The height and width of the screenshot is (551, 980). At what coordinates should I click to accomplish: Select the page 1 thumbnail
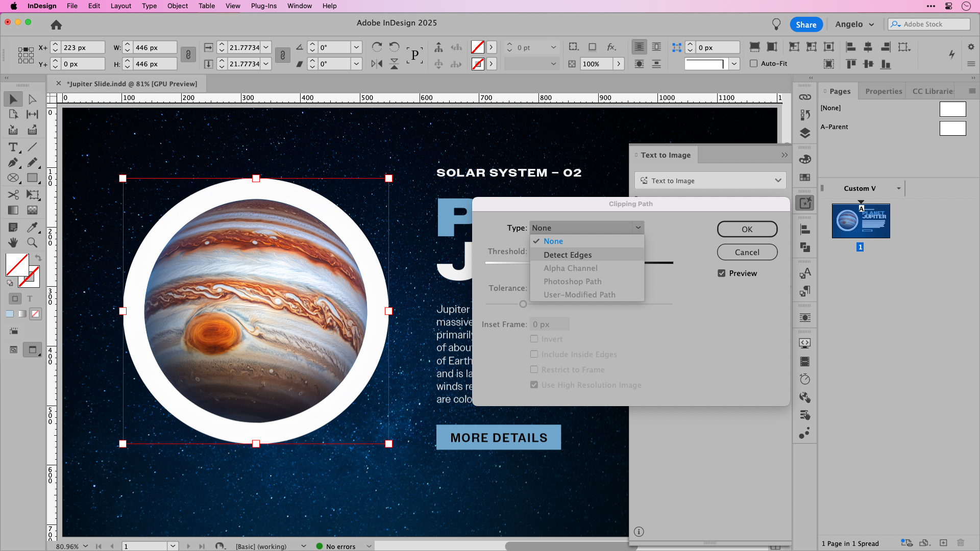[x=861, y=220]
